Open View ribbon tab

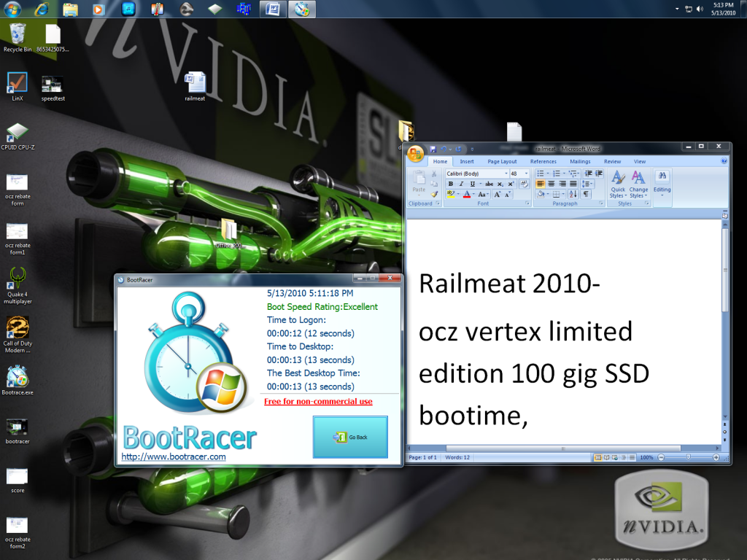click(640, 161)
